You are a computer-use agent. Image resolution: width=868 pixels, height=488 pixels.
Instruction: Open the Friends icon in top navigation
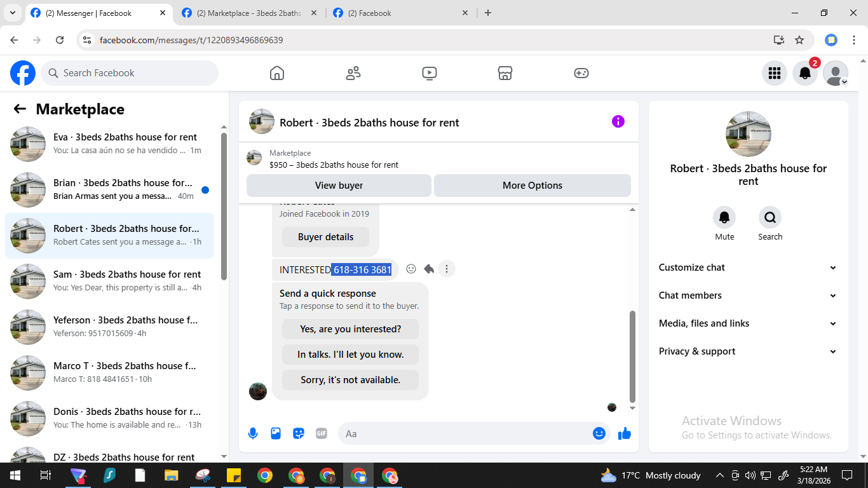tap(353, 73)
